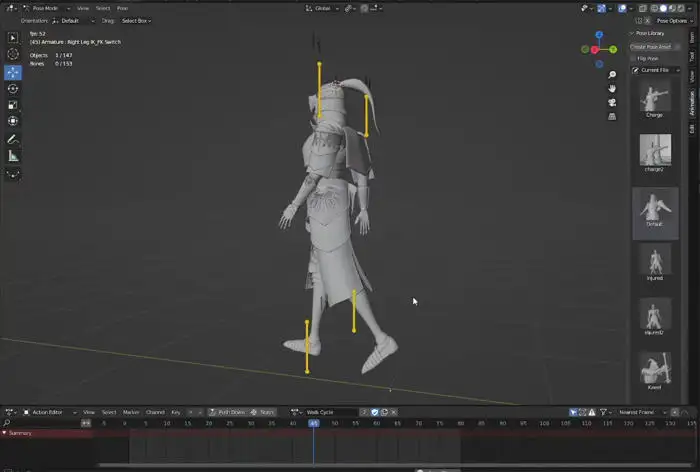Toggle show overlays button
700x472 pixels.
click(x=622, y=8)
